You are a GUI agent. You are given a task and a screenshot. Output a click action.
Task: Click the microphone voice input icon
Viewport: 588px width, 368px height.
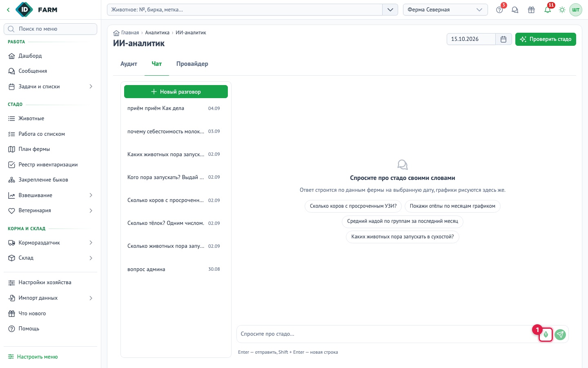pos(546,334)
